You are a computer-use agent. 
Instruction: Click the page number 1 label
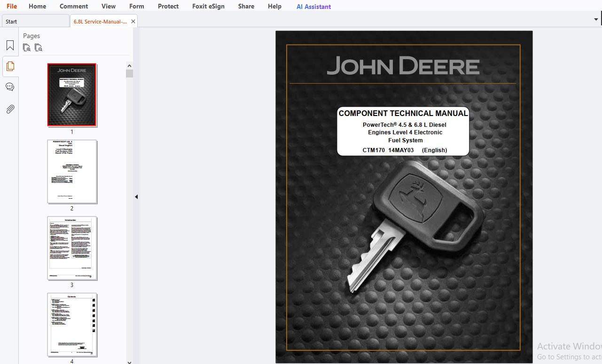72,132
